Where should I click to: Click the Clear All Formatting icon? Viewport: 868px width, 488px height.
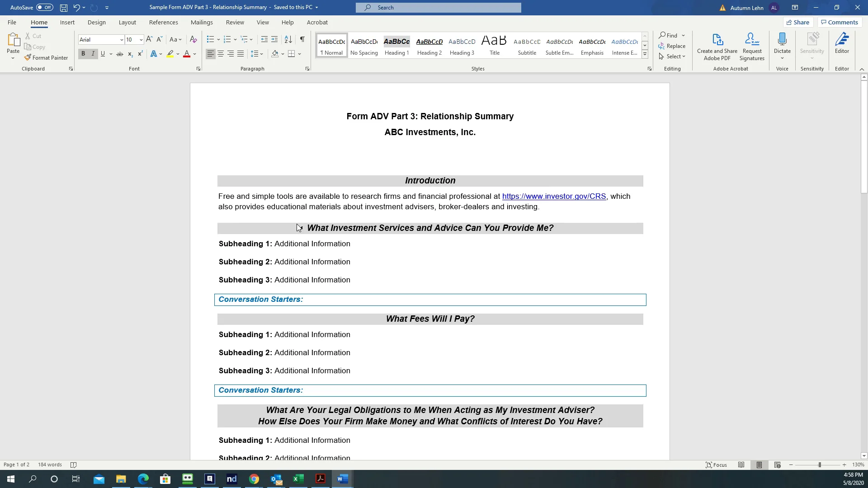tap(193, 40)
